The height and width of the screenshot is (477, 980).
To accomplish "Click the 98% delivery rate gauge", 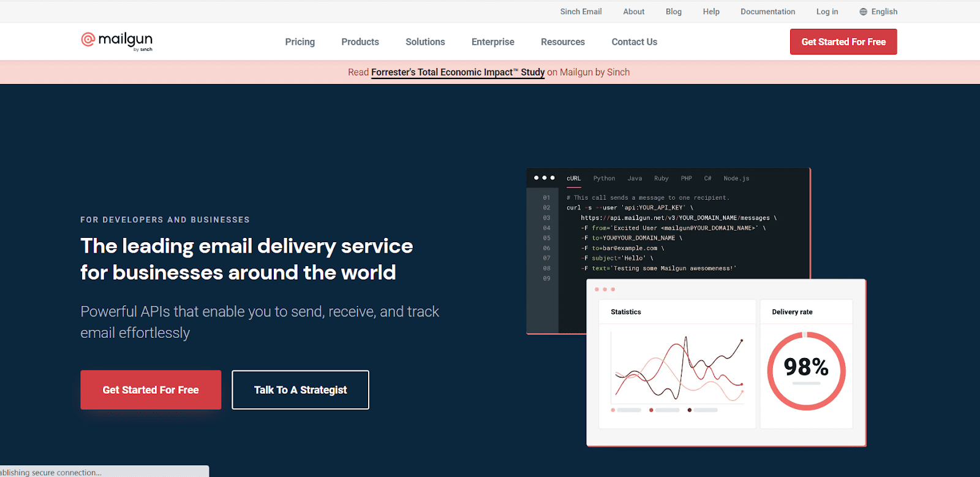I will point(806,371).
